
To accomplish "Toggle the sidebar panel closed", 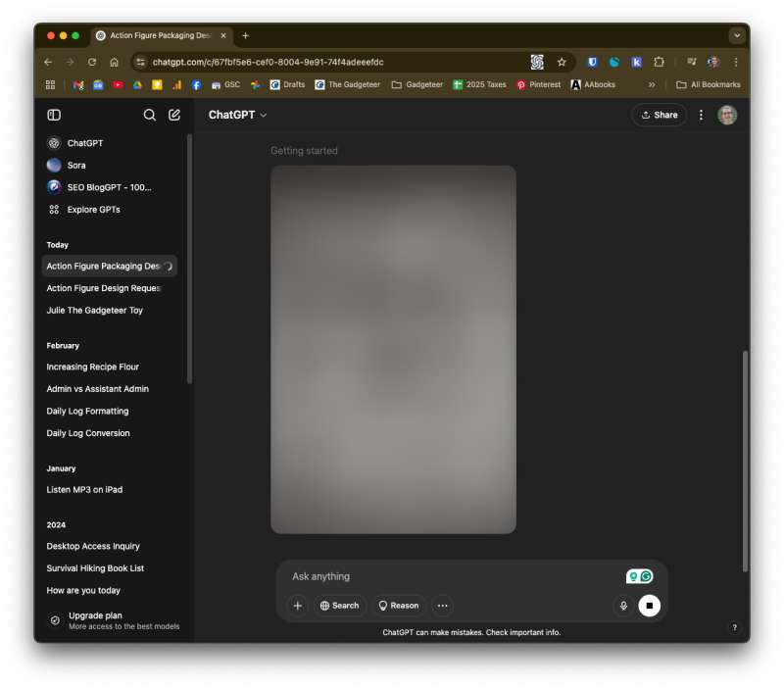I will click(54, 115).
